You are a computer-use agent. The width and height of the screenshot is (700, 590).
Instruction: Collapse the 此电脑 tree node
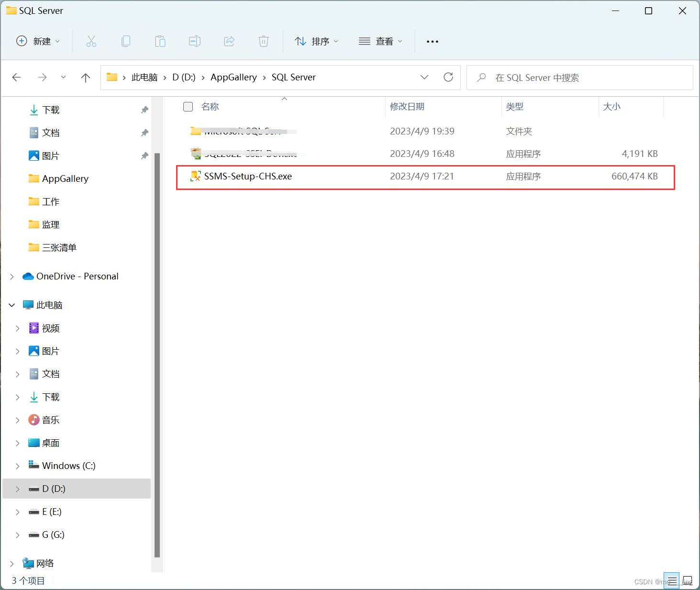click(x=12, y=305)
